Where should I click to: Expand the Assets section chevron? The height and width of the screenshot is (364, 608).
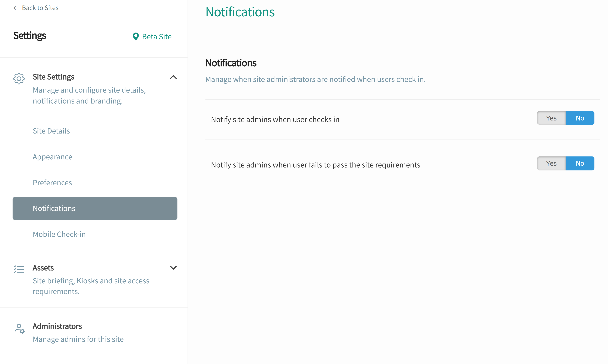click(173, 268)
